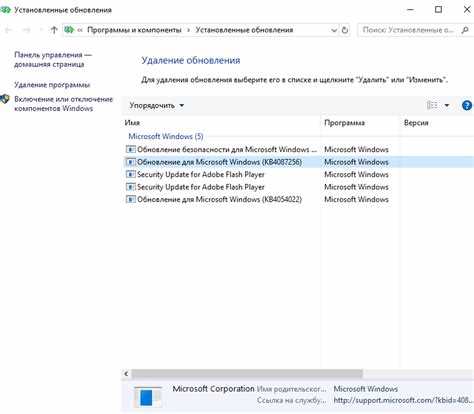Sort by the Программа column header
This screenshot has width=474, height=414.
click(x=344, y=123)
